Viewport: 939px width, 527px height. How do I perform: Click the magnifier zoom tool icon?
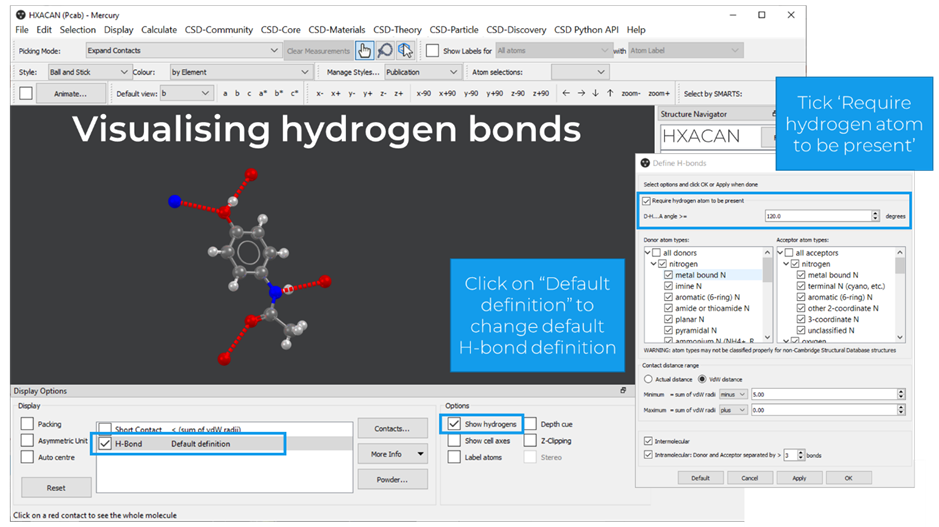385,50
